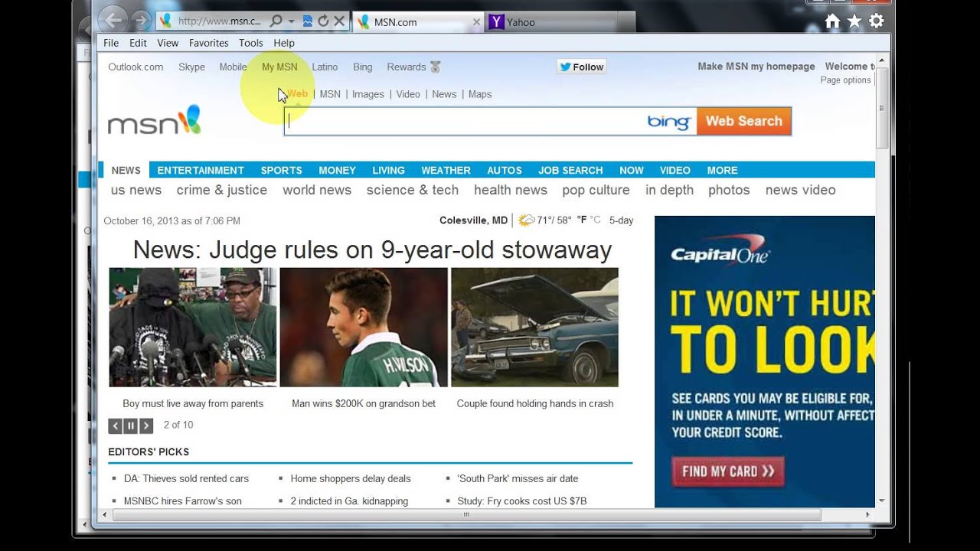Image resolution: width=980 pixels, height=551 pixels.
Task: Open 'South Park' misses air date
Action: pyautogui.click(x=518, y=478)
